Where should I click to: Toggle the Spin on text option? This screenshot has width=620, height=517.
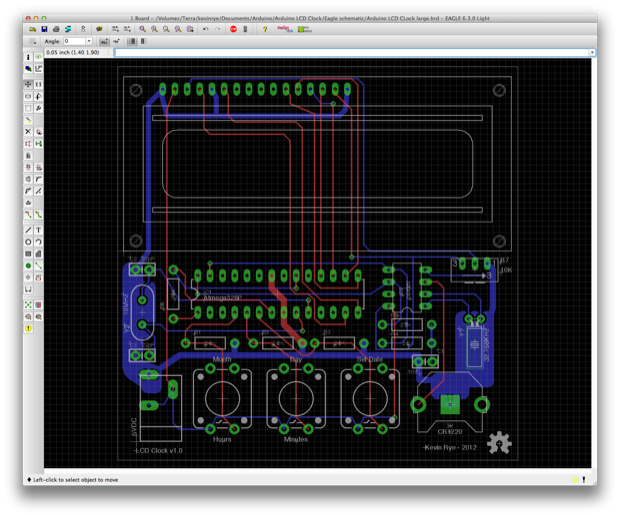coord(116,41)
